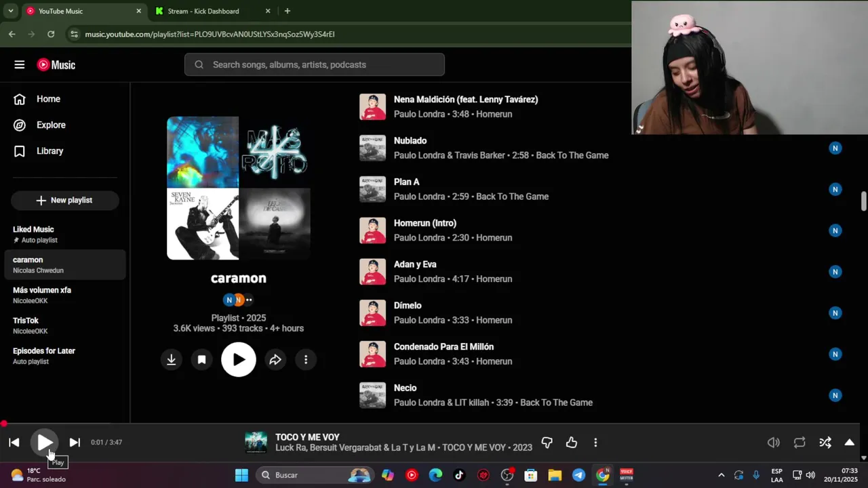Open Homerun (Intro) song title
Screen dimensions: 868x488
click(x=425, y=223)
